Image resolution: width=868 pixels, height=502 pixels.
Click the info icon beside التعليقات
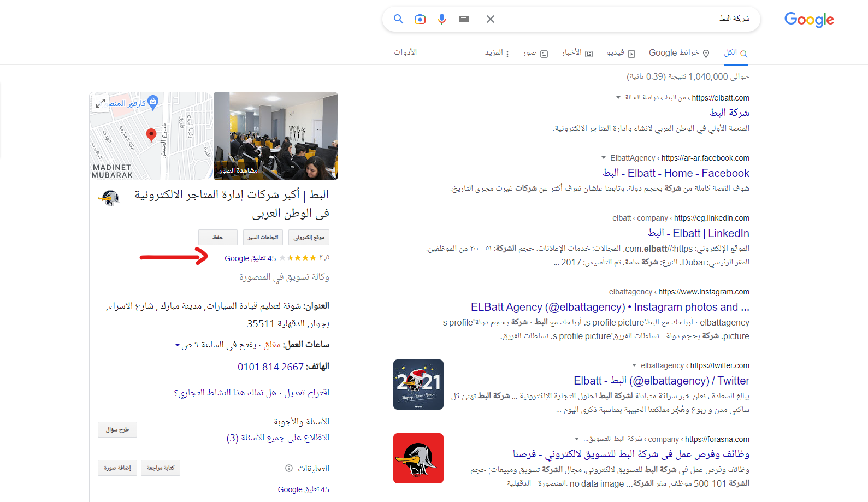289,468
